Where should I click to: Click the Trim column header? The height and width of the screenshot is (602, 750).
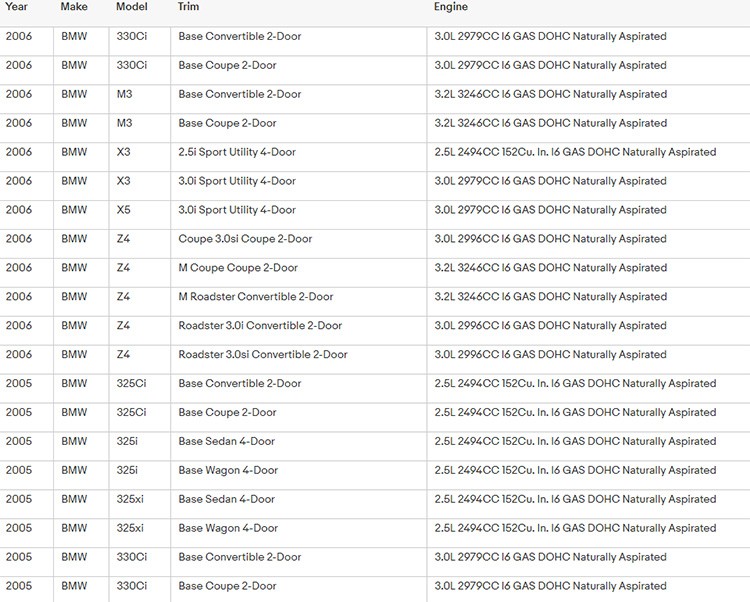(188, 7)
